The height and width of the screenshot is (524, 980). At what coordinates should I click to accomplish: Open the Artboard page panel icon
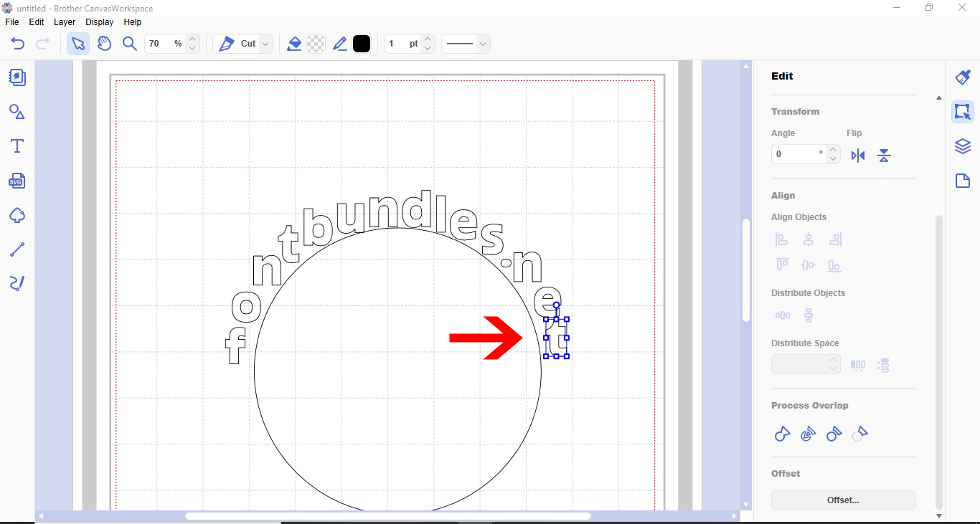pos(963,181)
